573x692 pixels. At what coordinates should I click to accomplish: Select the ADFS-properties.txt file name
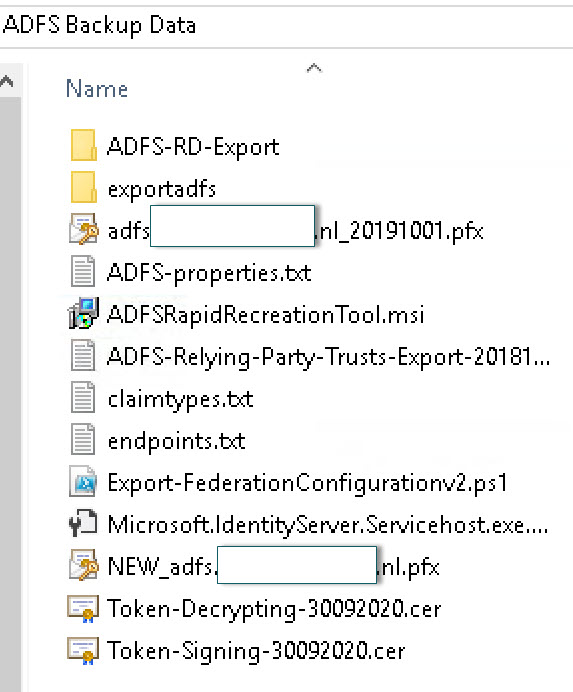209,272
